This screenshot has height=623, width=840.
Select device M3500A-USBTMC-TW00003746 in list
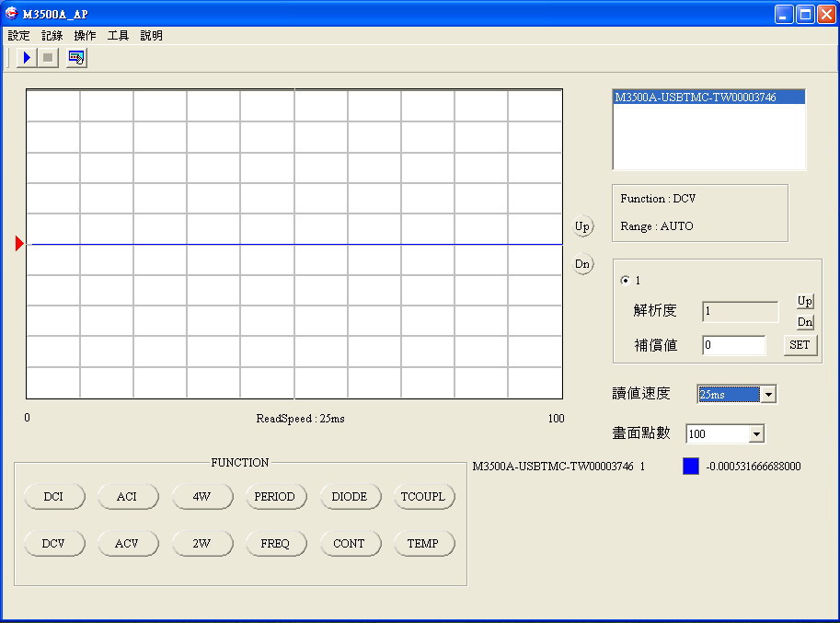[x=708, y=97]
